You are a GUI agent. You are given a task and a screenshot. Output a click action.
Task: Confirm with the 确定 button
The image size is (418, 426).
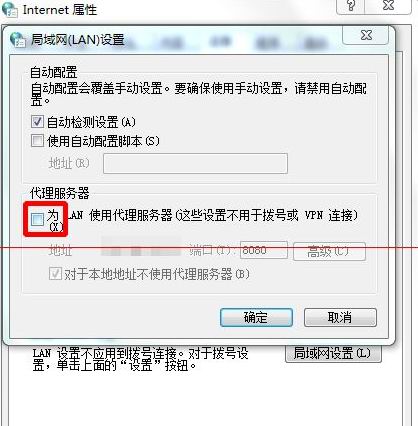256,317
